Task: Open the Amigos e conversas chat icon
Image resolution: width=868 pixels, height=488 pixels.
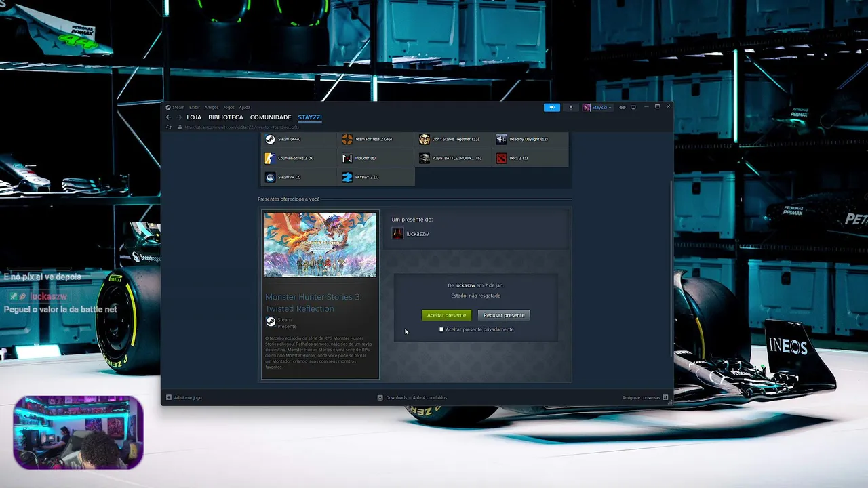Action: tap(665, 397)
